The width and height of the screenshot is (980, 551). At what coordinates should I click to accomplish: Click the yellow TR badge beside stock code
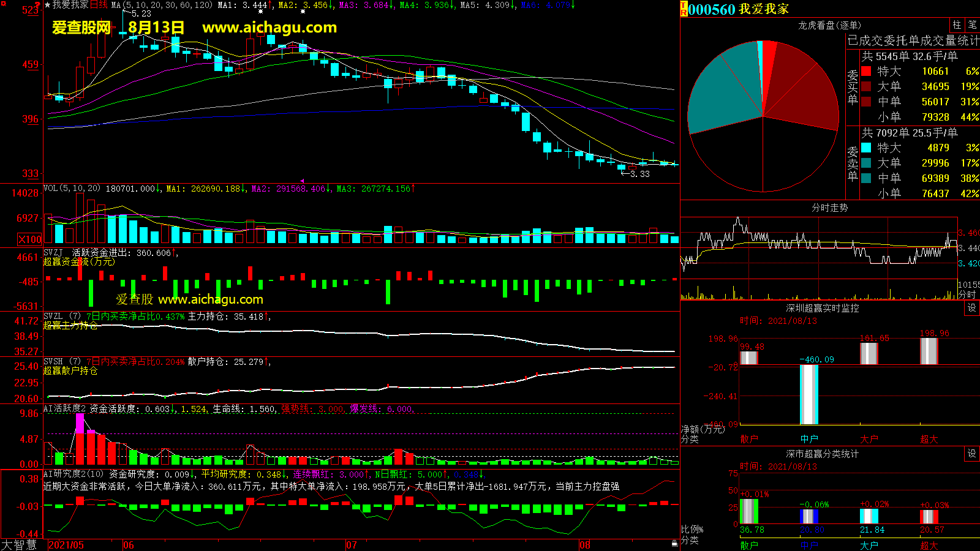[x=684, y=9]
